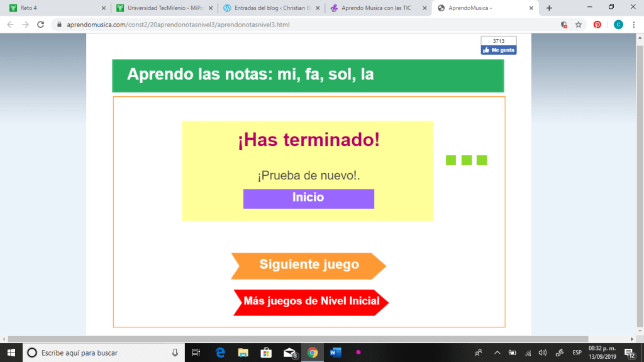This screenshot has width=644, height=362.
Task: Open Microsoft Edge from the taskbar
Action: [x=220, y=353]
